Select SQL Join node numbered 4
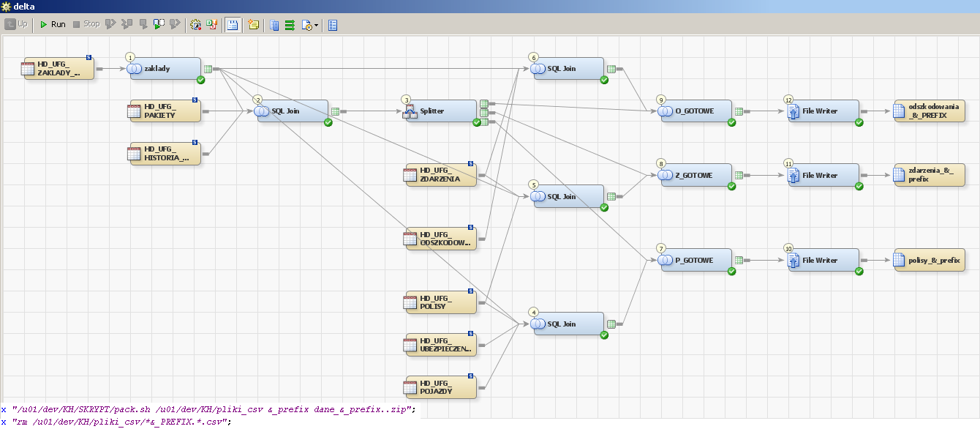 (x=569, y=324)
